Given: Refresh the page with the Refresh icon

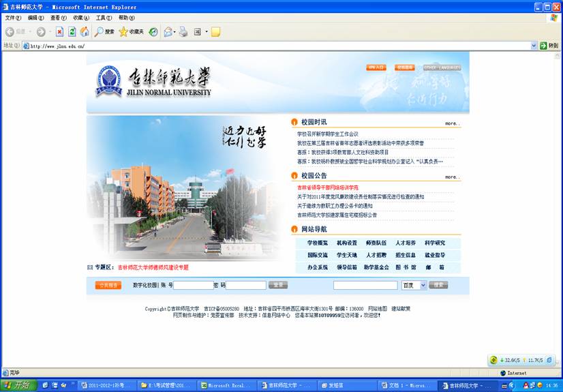Looking at the screenshot, I should coord(72,31).
